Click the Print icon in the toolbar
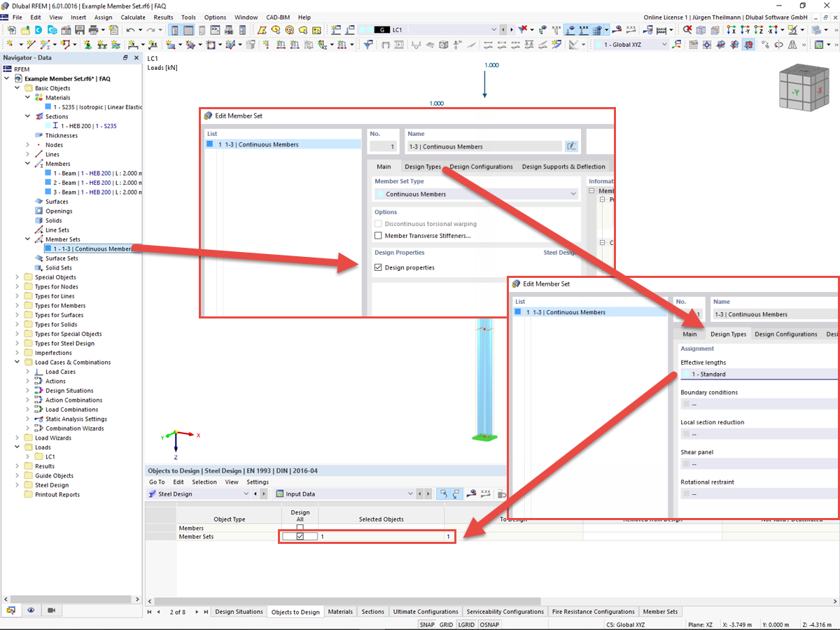Screen dimensions: 840x630 tap(93, 30)
